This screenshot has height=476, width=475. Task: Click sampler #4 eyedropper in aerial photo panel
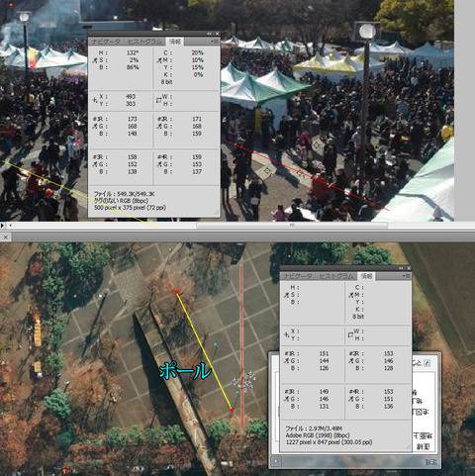click(351, 399)
